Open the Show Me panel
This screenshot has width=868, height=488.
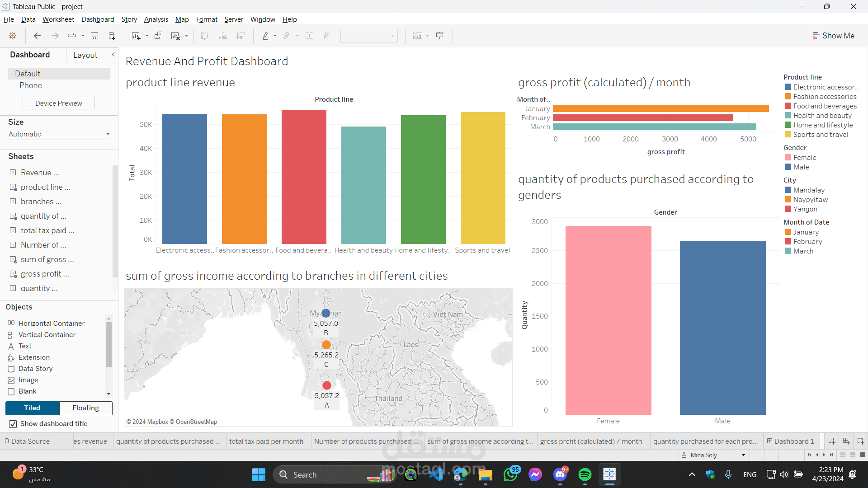pyautogui.click(x=833, y=36)
